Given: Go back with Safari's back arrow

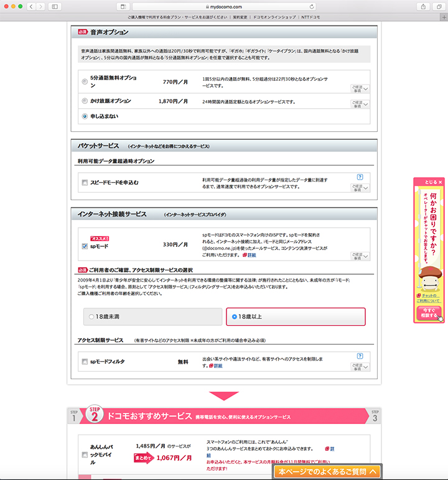Looking at the screenshot, I should tap(31, 6).
